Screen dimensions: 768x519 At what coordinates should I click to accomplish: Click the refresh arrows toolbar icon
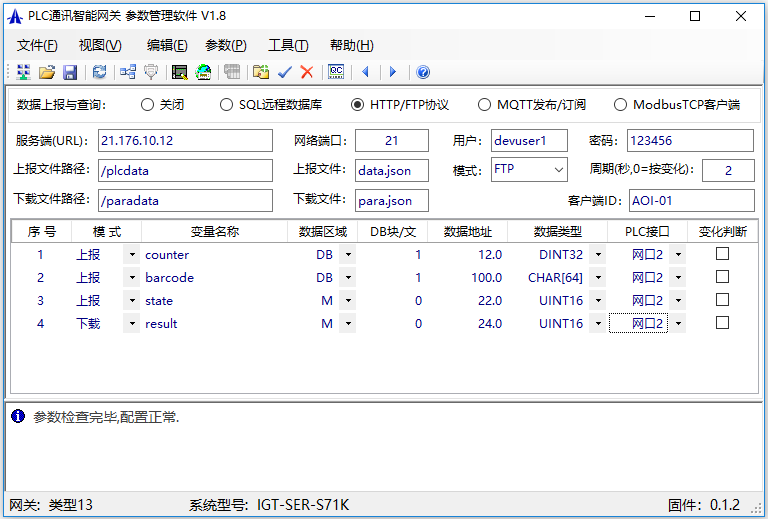pyautogui.click(x=99, y=72)
